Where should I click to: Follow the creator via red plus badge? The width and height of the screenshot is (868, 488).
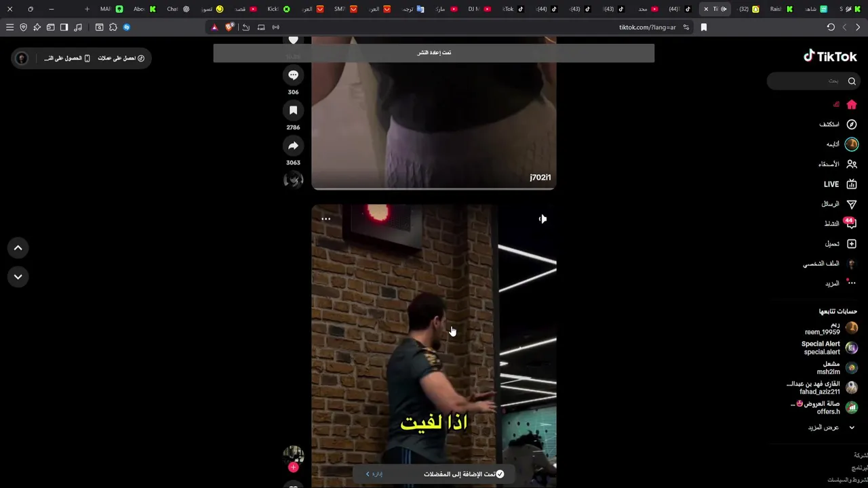click(x=293, y=467)
